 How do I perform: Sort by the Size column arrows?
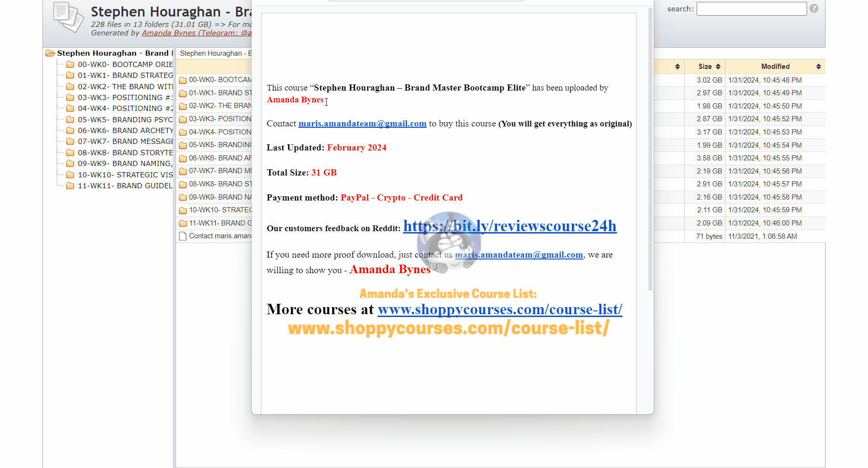718,67
